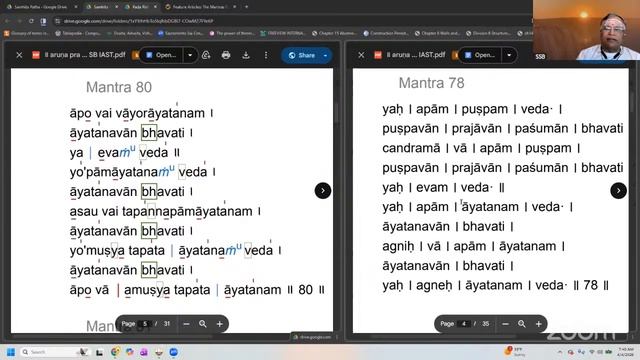Screen dimensions: 640x360
Task: Click the line 'candramā | vā | apām | puṣpam'
Action: [x=481, y=148]
